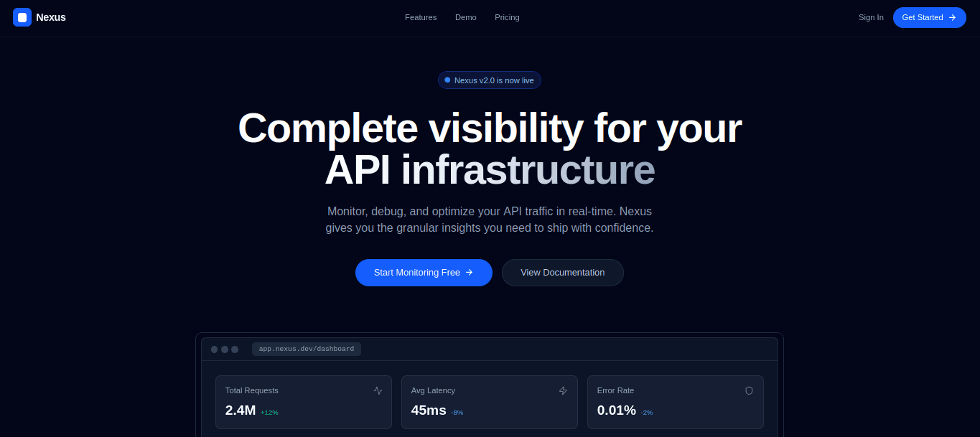Click the API infrastructure heading line
Screen dimensions: 980x437
(490, 169)
